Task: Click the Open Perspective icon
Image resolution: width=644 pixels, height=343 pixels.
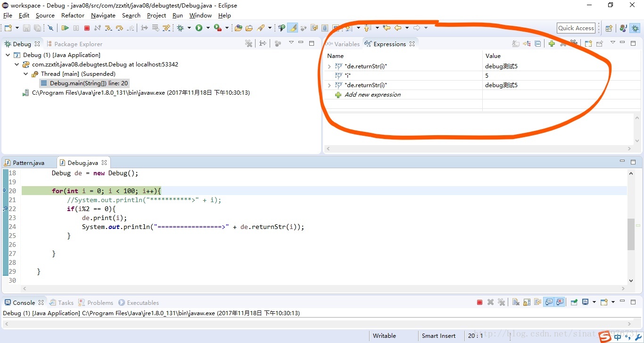Action: click(609, 28)
